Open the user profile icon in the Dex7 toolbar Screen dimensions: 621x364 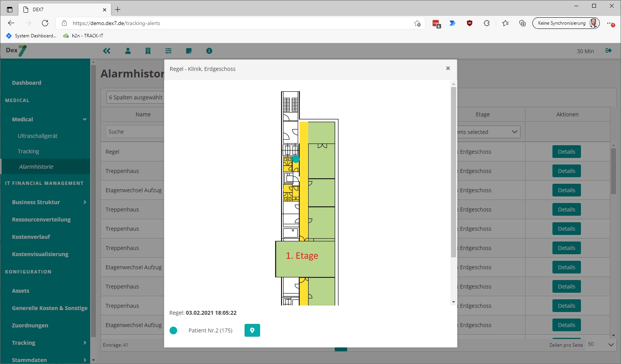click(128, 51)
